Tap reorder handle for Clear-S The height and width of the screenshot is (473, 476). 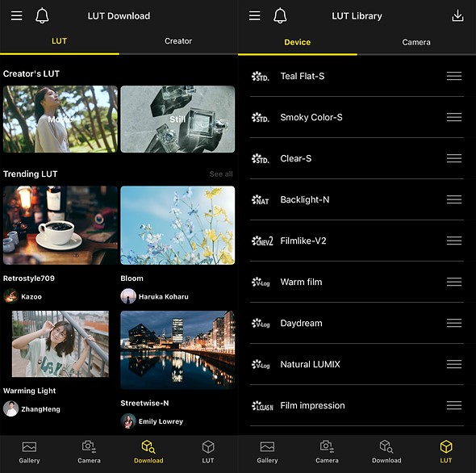(x=454, y=158)
